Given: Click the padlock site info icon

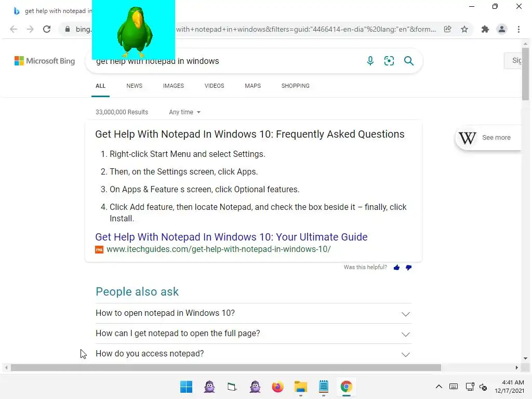Looking at the screenshot, I should click(x=68, y=29).
